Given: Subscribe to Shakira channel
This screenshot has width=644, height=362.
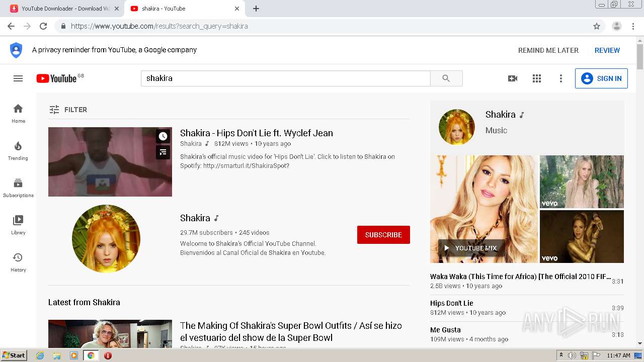Looking at the screenshot, I should 383,235.
